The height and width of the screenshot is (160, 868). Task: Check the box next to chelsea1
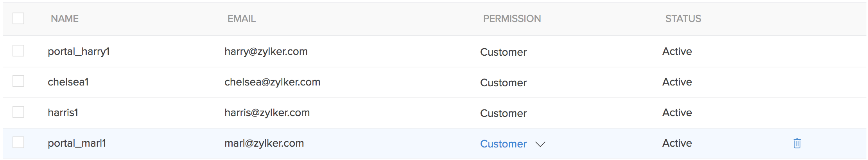pyautogui.click(x=18, y=81)
